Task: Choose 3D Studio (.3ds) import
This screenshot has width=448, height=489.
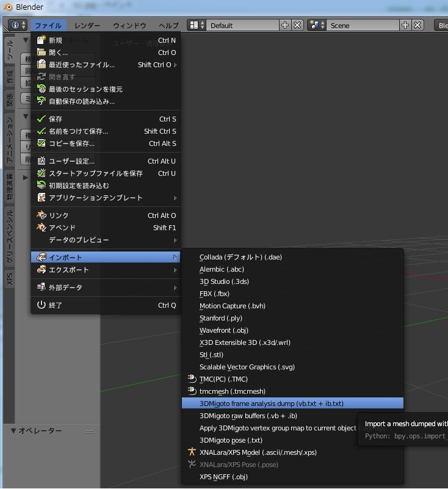Action: 292,281
